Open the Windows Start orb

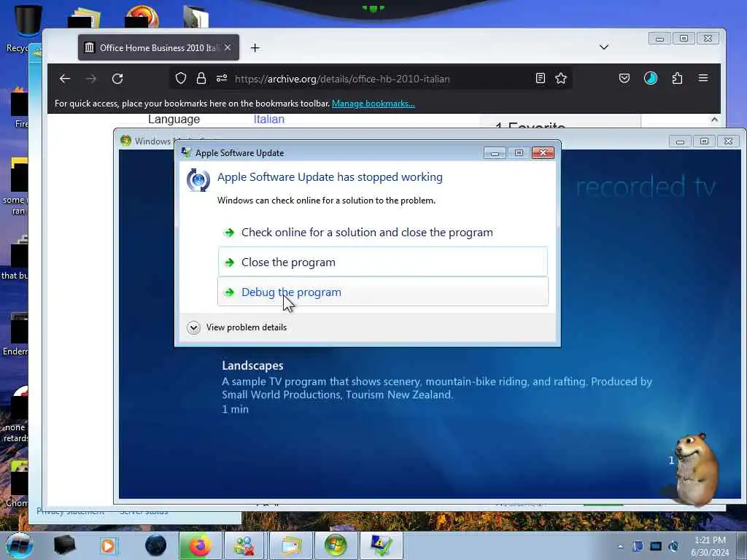click(20, 545)
